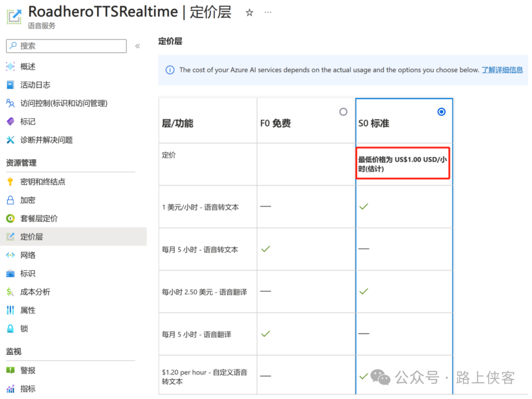
Task: Open the more options ellipsis near title
Action: 267,12
